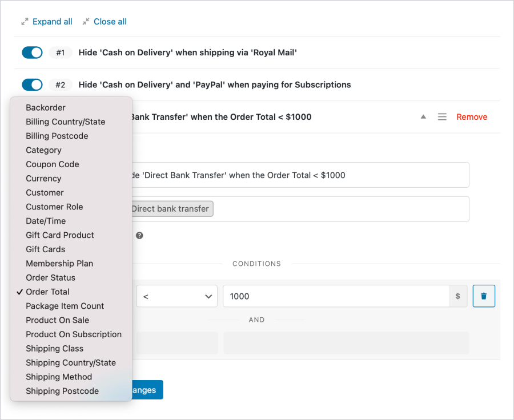Choose Shipping Method in dropdown list

(59, 377)
